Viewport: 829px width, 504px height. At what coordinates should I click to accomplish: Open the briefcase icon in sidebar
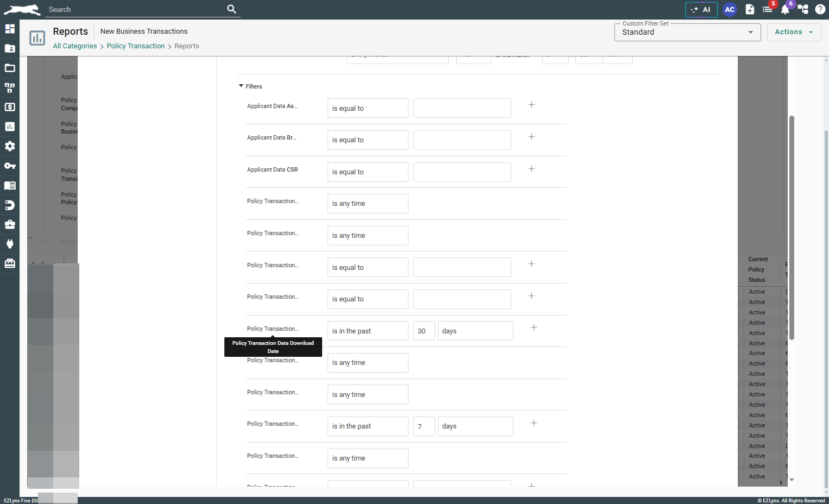[x=10, y=224]
